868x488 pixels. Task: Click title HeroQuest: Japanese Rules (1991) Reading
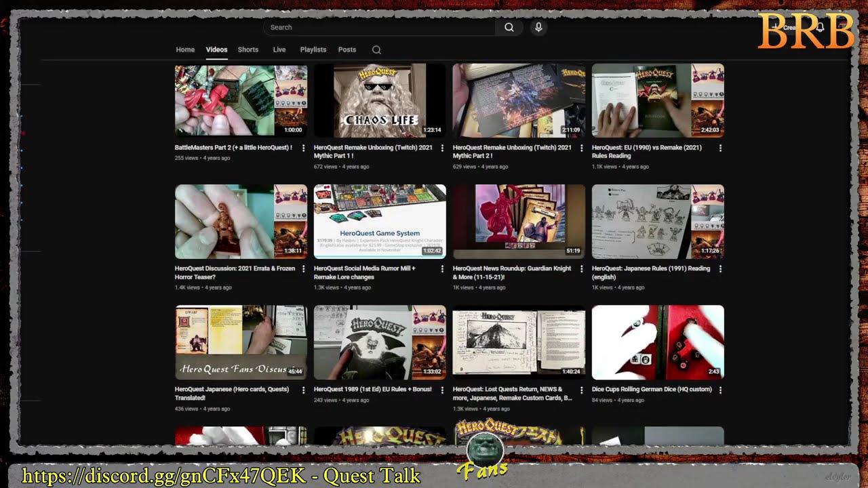(x=651, y=272)
